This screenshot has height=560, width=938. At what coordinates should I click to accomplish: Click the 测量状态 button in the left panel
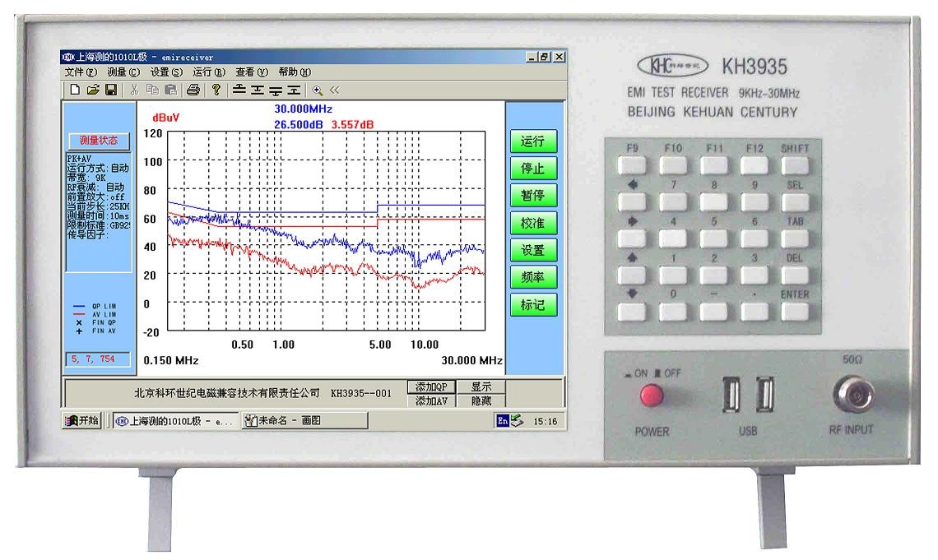click(x=99, y=141)
